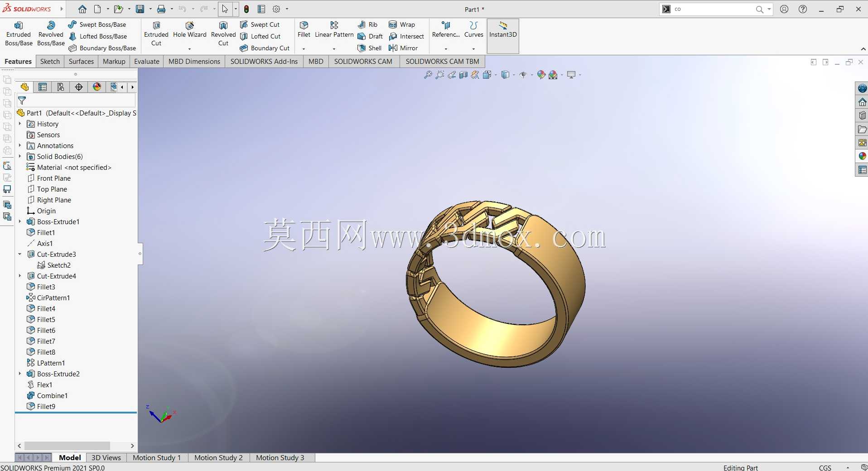Select the Swept Cut command
This screenshot has height=471, width=868.
point(260,24)
